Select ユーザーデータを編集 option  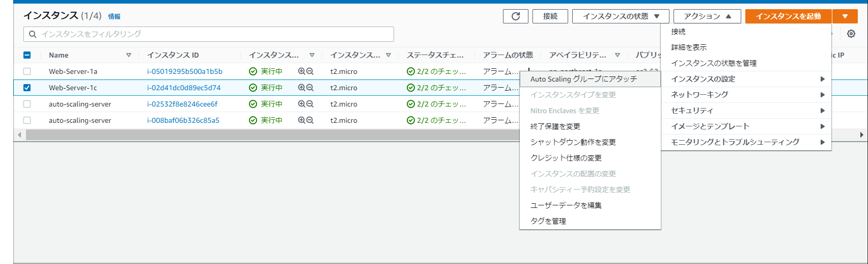[x=590, y=205]
